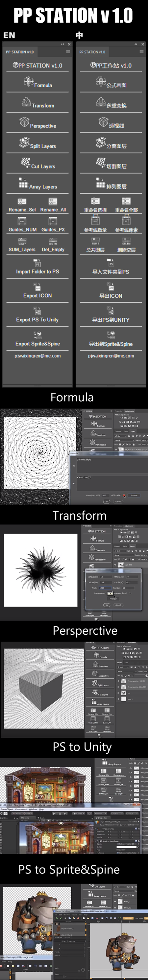Screen dimensions: 148x980
Task: Click the 分离图层 icon in the Chinese panel
Action: [101, 143]
